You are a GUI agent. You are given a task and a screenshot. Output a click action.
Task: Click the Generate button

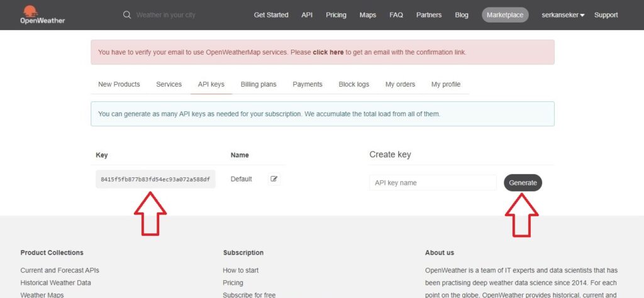click(523, 183)
